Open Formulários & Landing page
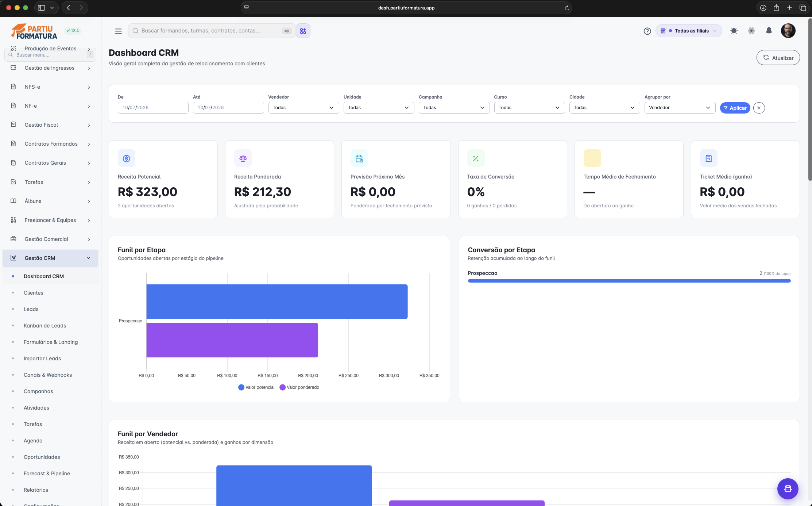 point(51,342)
